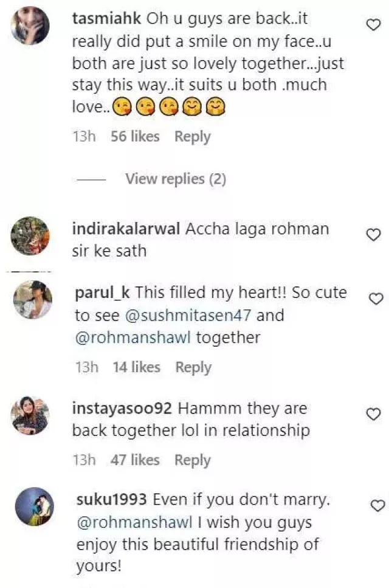Open indirakalarwal's profile avatar
The image size is (389, 588).
(30, 236)
